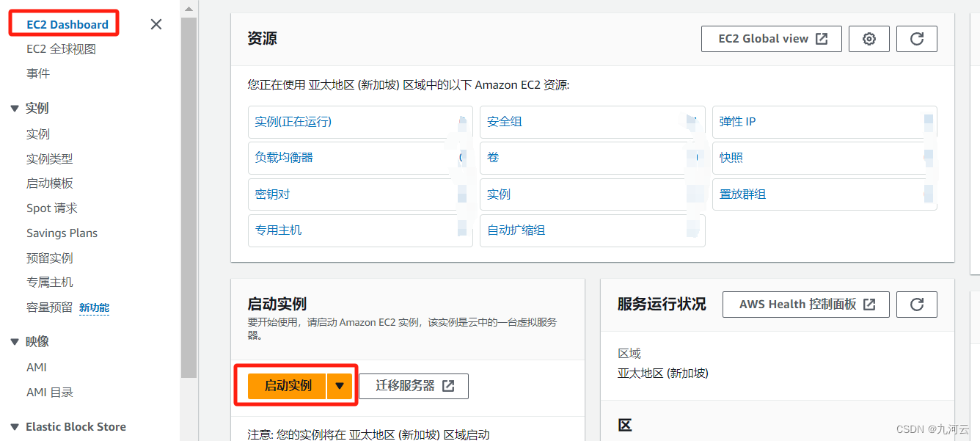Click the orange 启动实例 button
Screen dimensions: 980x441
pos(287,385)
